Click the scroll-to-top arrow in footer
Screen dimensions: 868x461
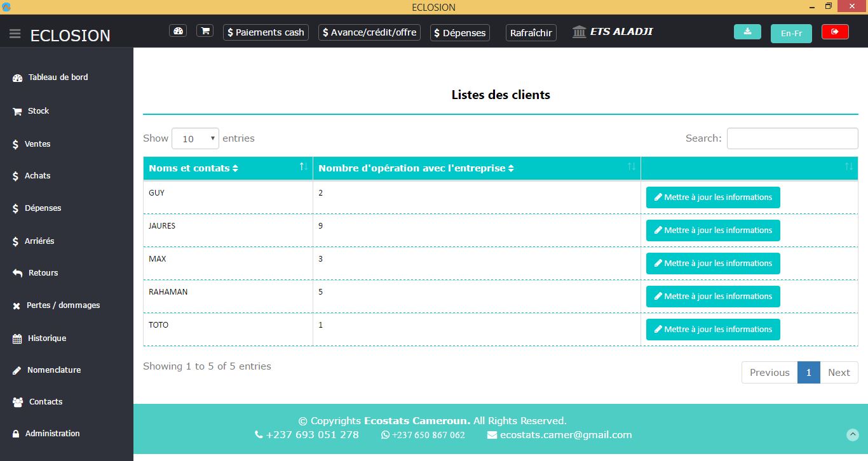[853, 434]
